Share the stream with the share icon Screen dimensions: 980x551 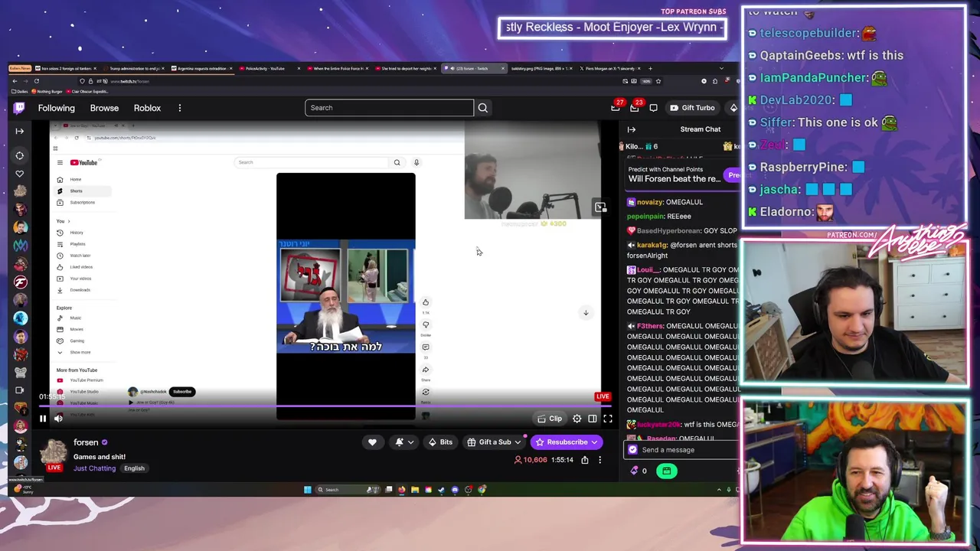pos(585,460)
